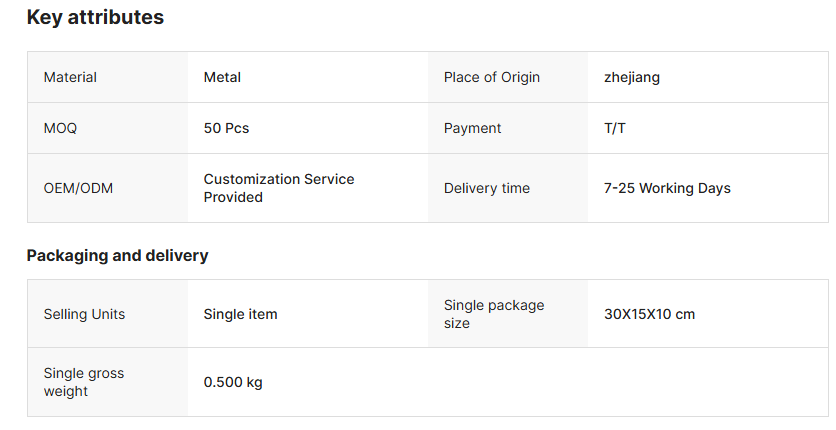Screen dimensions: 836x430
Task: Click the Customization Service Provided text
Action: 278,188
